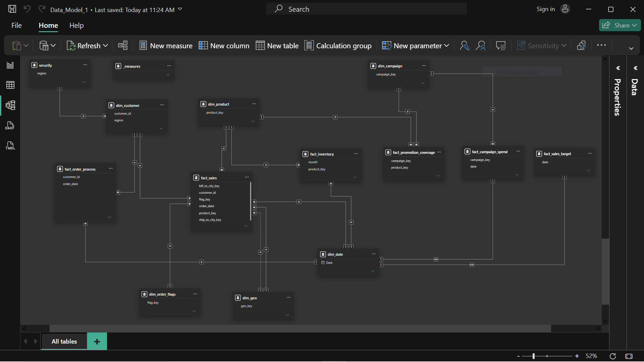Open the Report view in left sidebar
The width and height of the screenshot is (644, 362).
tap(10, 65)
